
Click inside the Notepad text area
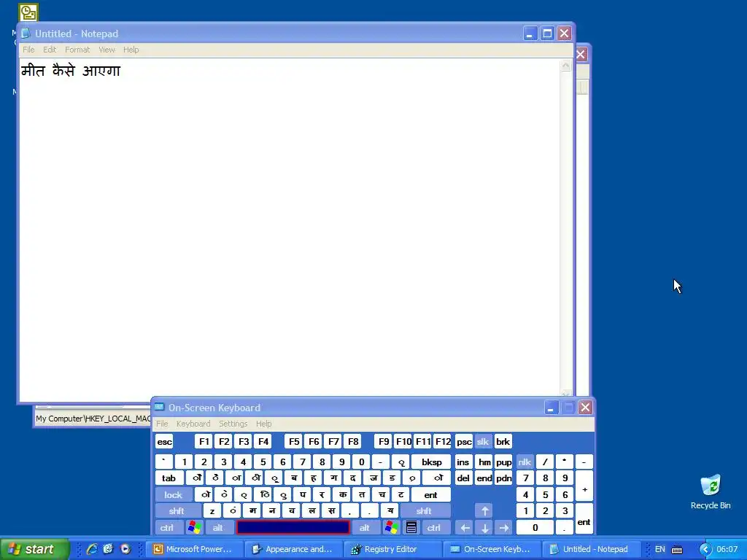[x=290, y=230]
